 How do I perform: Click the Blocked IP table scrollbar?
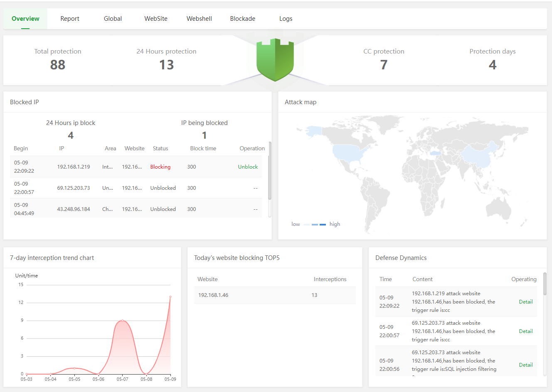270,170
